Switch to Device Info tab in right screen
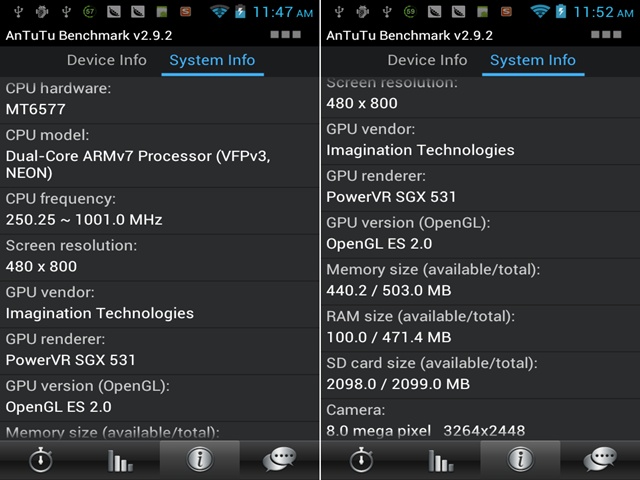The image size is (640, 480). pos(427,60)
